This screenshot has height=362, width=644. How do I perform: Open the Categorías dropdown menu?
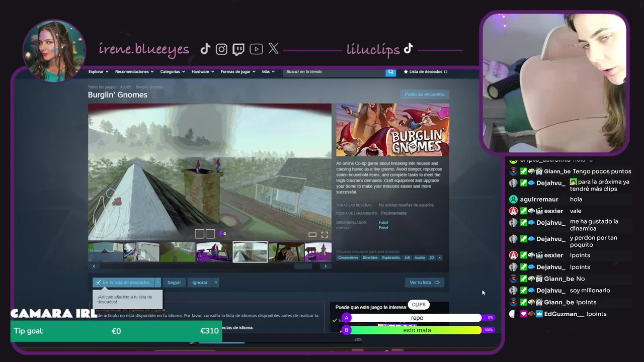173,72
